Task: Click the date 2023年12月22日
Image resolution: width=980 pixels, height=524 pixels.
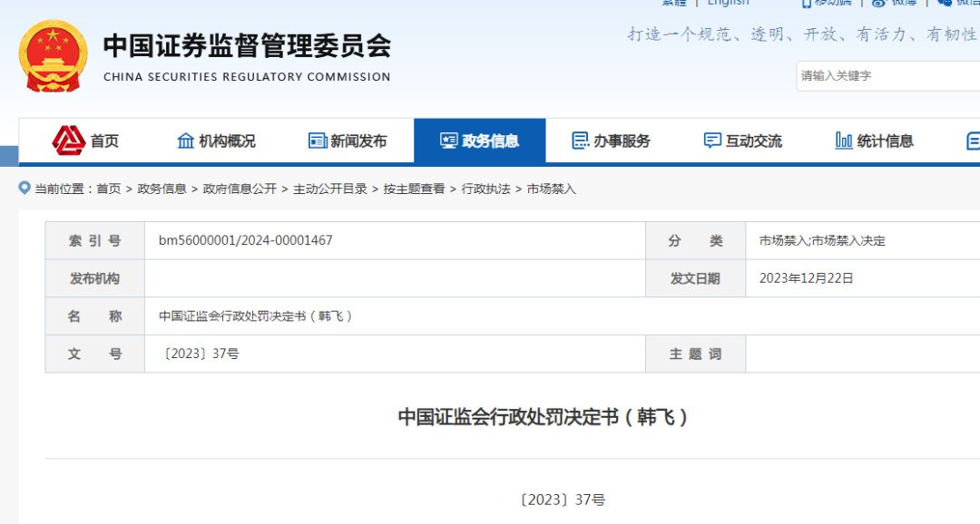Action: tap(807, 278)
